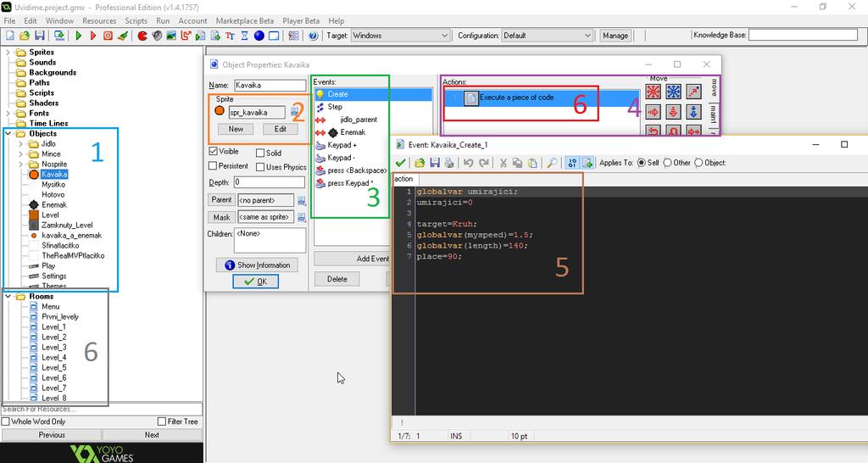Enable the Uses Physics checkbox
The width and height of the screenshot is (868, 463).
coord(260,167)
